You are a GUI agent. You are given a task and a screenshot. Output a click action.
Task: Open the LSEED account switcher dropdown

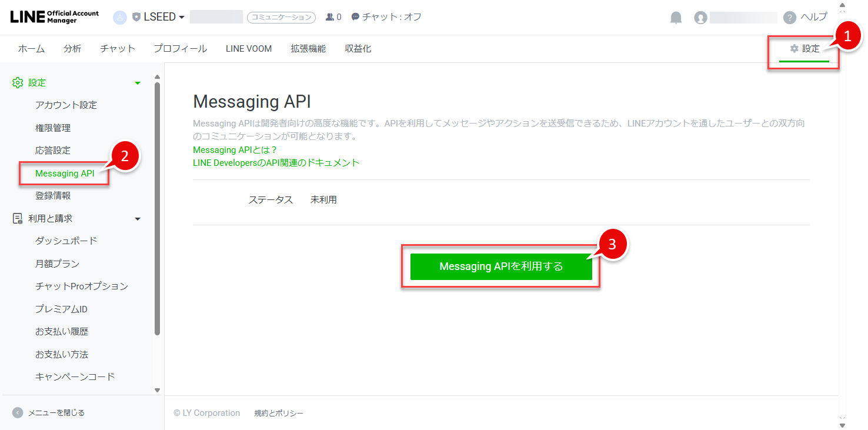[159, 17]
